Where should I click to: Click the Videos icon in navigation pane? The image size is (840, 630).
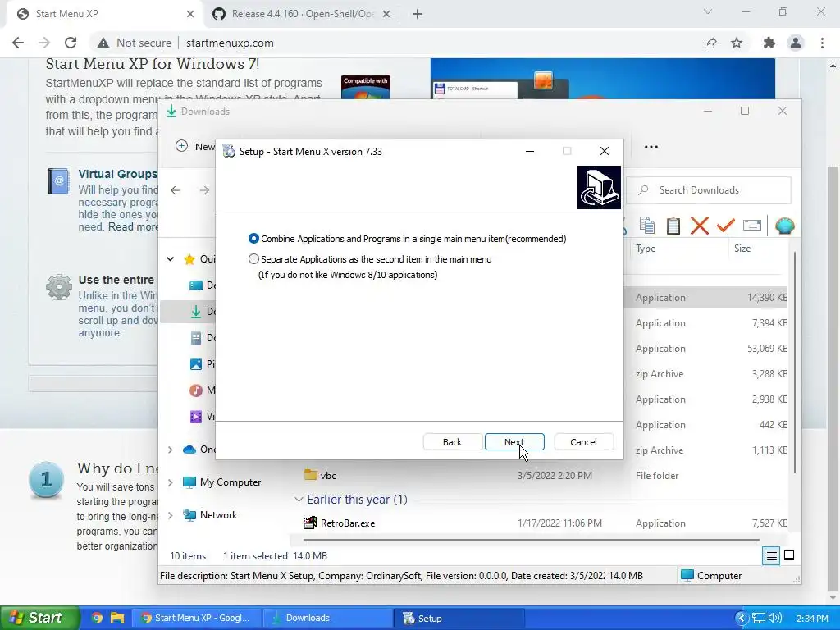[x=196, y=416]
